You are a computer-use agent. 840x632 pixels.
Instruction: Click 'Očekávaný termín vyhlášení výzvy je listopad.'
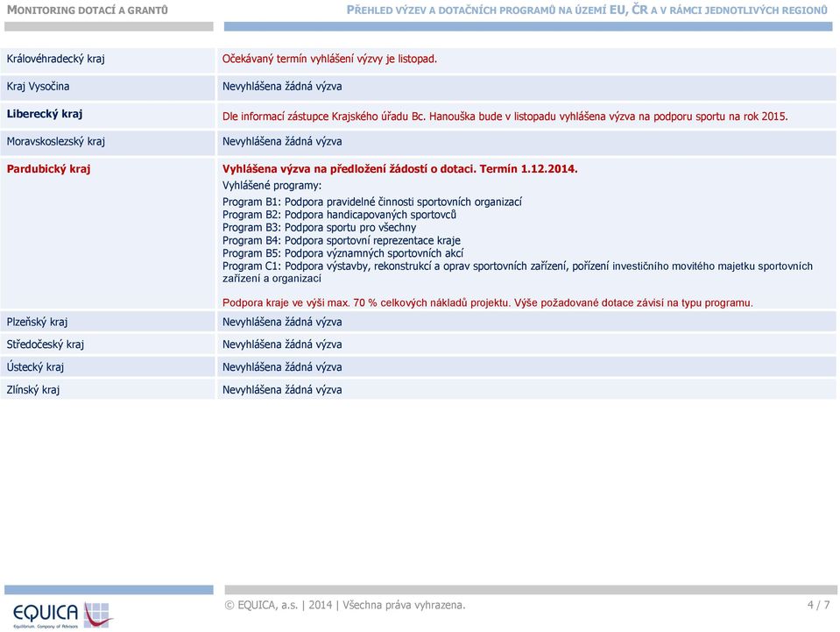[x=330, y=59]
